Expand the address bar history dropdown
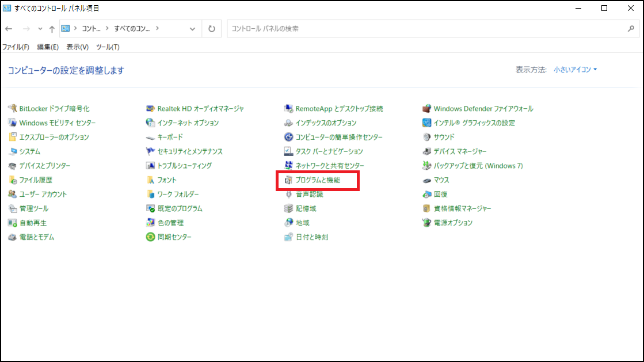Image resolution: width=644 pixels, height=362 pixels. (192, 29)
